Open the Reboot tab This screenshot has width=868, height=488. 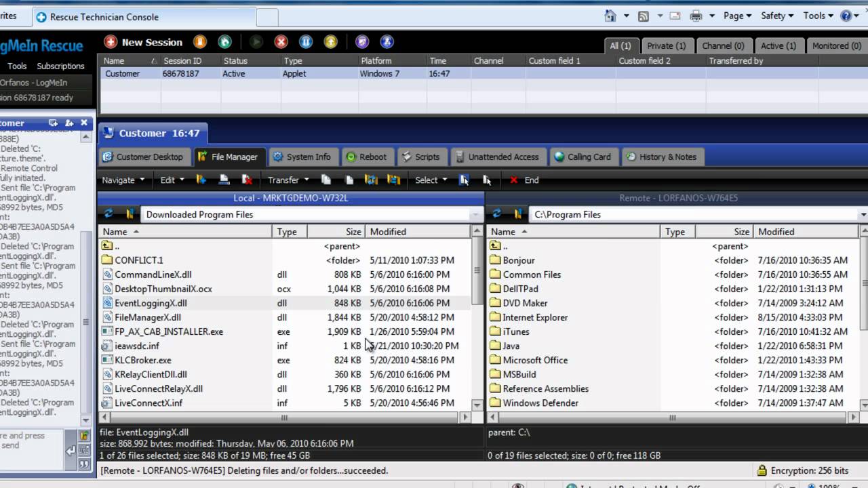[x=367, y=157]
